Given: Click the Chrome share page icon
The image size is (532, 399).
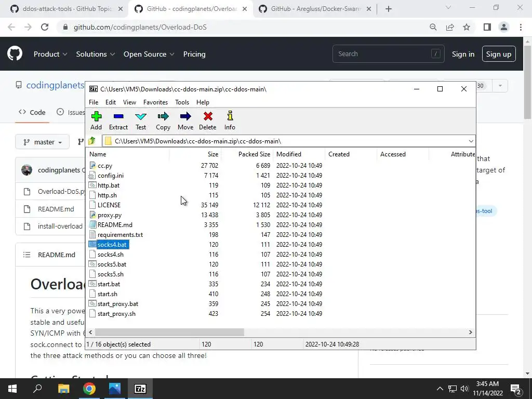Looking at the screenshot, I should [x=450, y=27].
